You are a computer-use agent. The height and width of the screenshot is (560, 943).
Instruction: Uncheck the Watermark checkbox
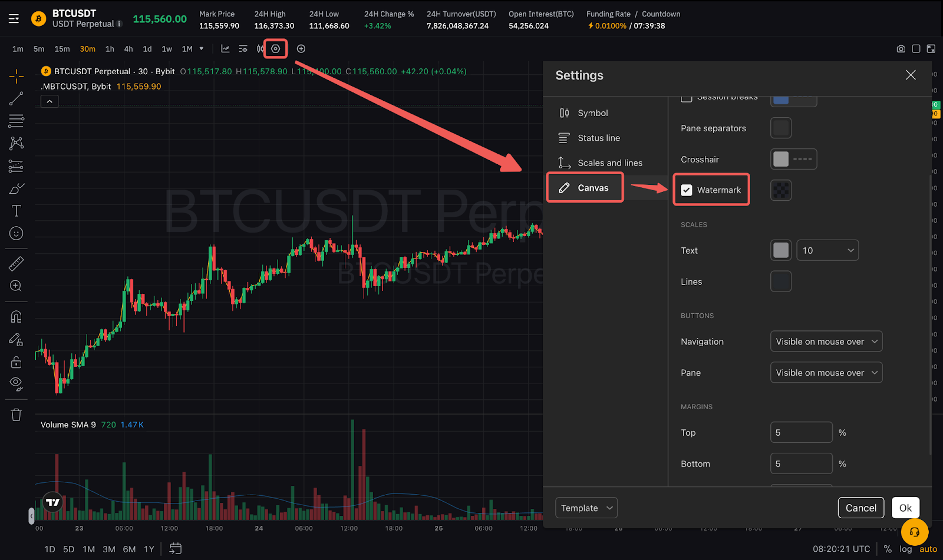click(x=687, y=190)
